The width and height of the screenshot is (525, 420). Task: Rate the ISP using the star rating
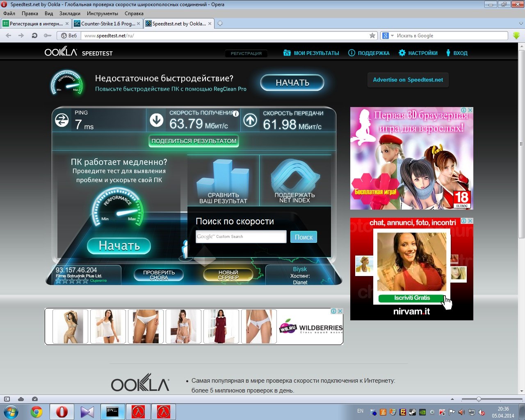[72, 281]
